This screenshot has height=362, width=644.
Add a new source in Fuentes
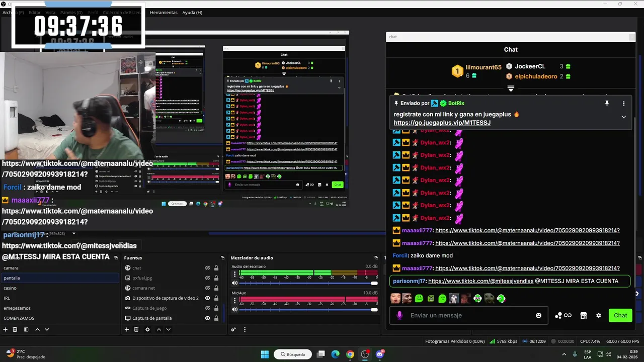click(x=127, y=329)
